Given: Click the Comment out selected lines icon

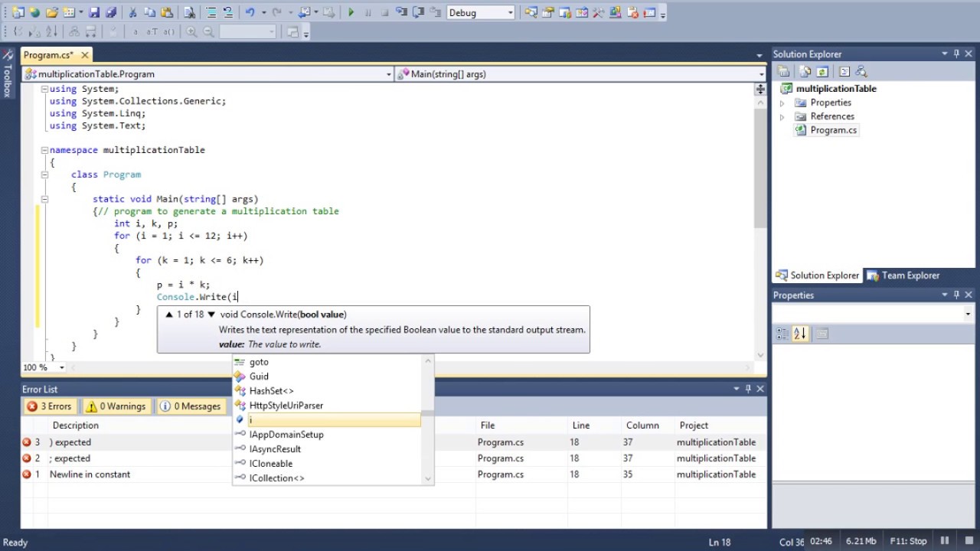Looking at the screenshot, I should [211, 12].
